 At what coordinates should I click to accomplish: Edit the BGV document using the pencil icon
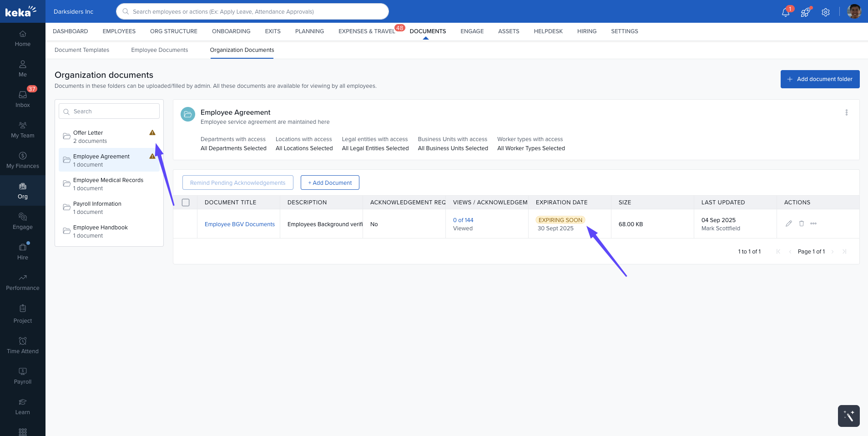click(x=788, y=223)
